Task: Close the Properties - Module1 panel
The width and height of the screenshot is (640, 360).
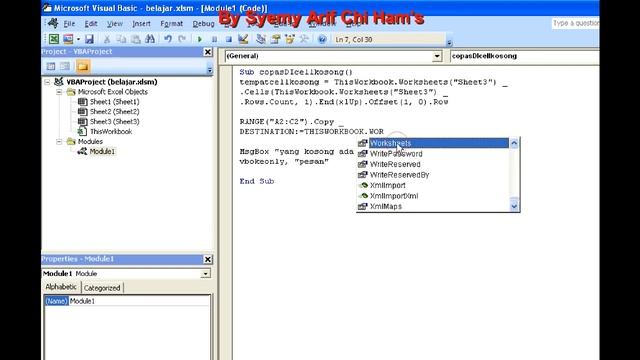Action: click(x=208, y=259)
